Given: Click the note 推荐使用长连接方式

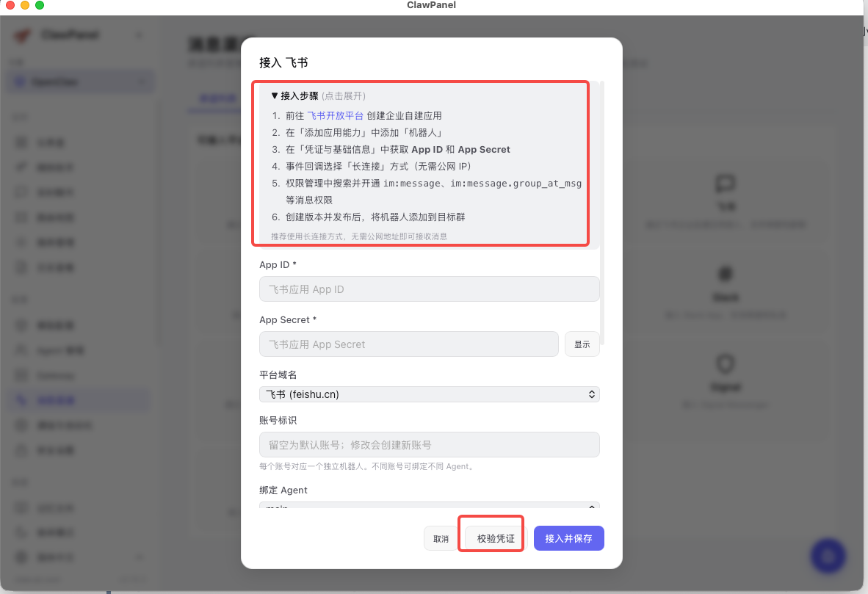Looking at the screenshot, I should (x=358, y=236).
